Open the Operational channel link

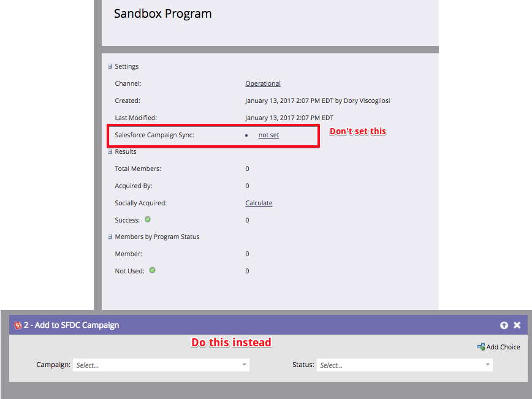click(x=263, y=83)
